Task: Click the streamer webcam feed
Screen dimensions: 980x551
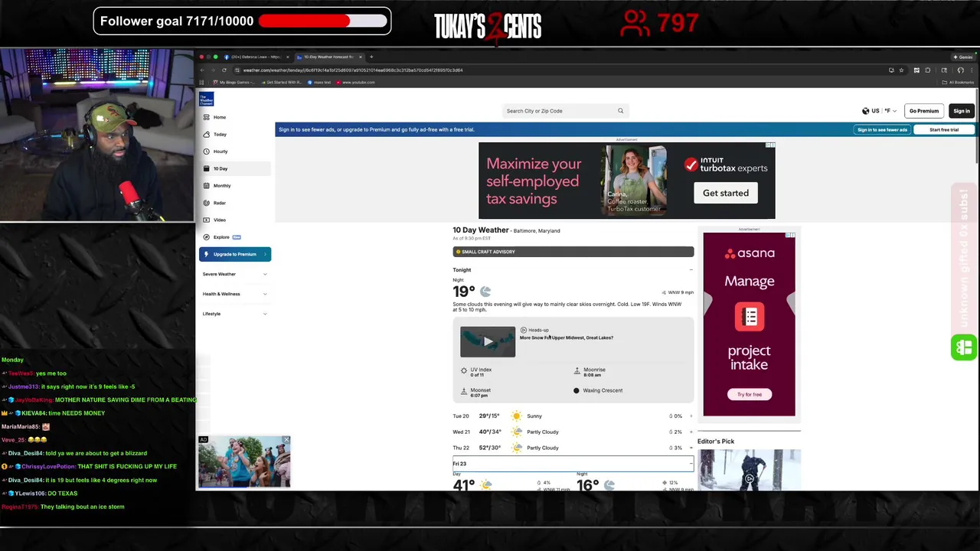Action: click(x=97, y=135)
